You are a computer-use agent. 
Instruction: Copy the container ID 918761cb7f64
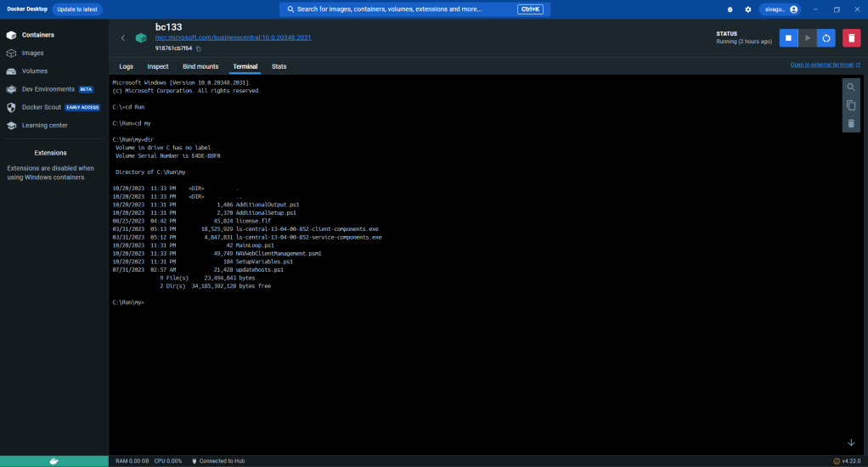[199, 49]
